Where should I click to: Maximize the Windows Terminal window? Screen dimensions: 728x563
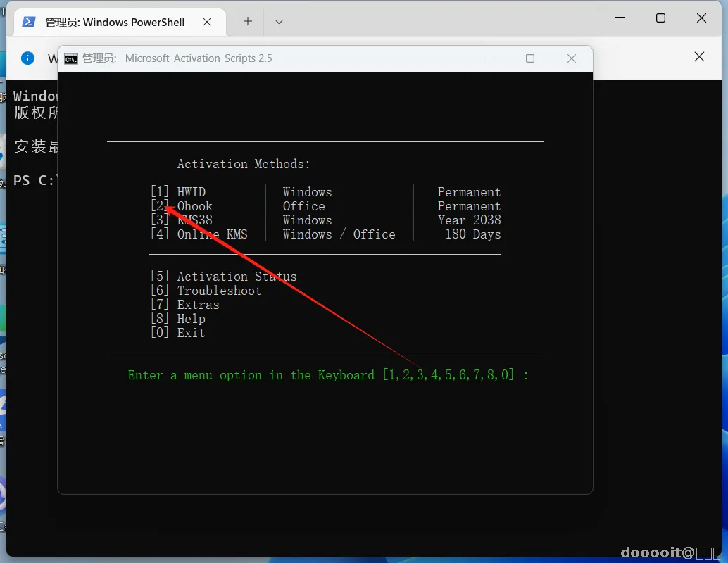coord(660,18)
